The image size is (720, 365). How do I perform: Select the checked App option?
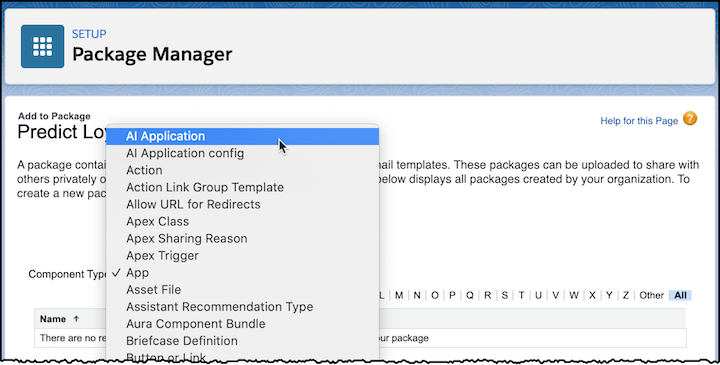[242, 273]
